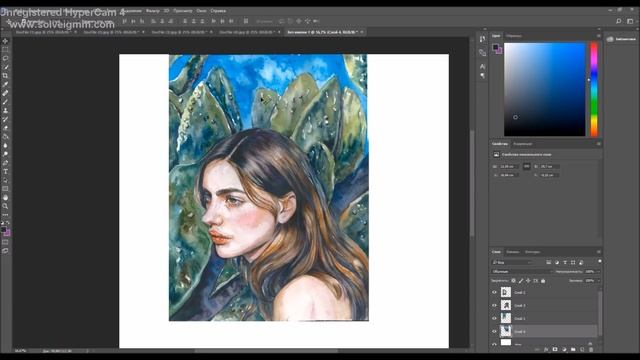The width and height of the screenshot is (640, 360).
Task: Open the Просмотр menu
Action: pos(182,11)
